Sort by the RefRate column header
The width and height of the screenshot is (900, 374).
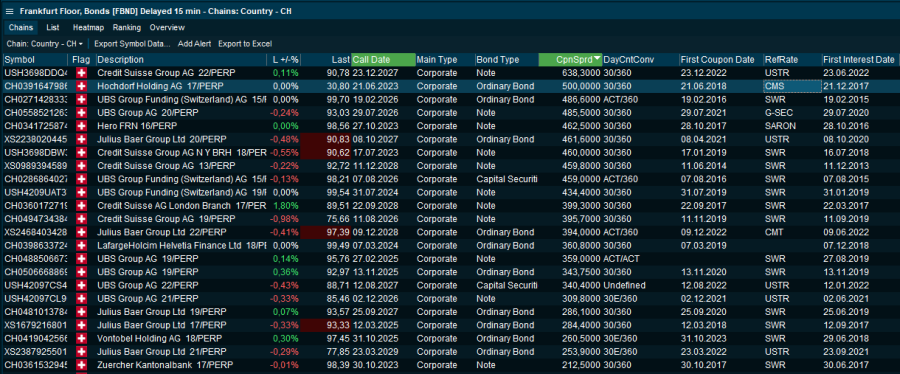click(792, 60)
